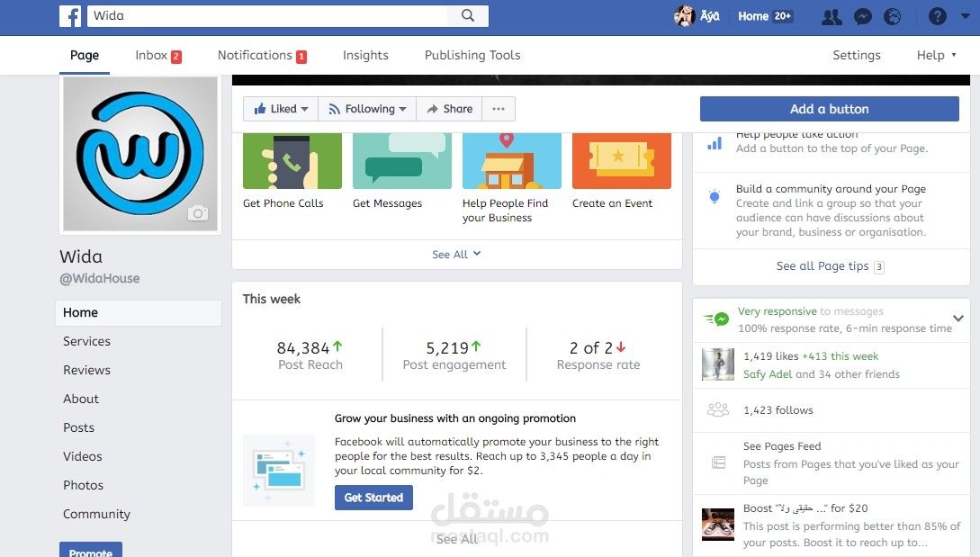Click inside the search field containing Wida

267,15
